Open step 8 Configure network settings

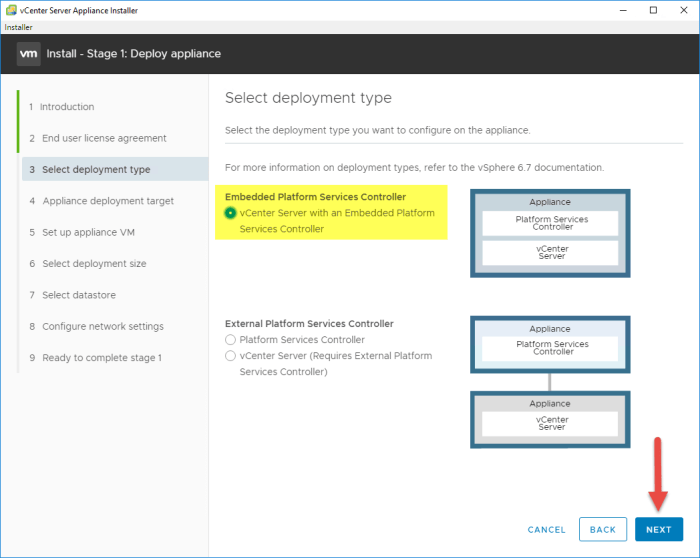(x=96, y=326)
